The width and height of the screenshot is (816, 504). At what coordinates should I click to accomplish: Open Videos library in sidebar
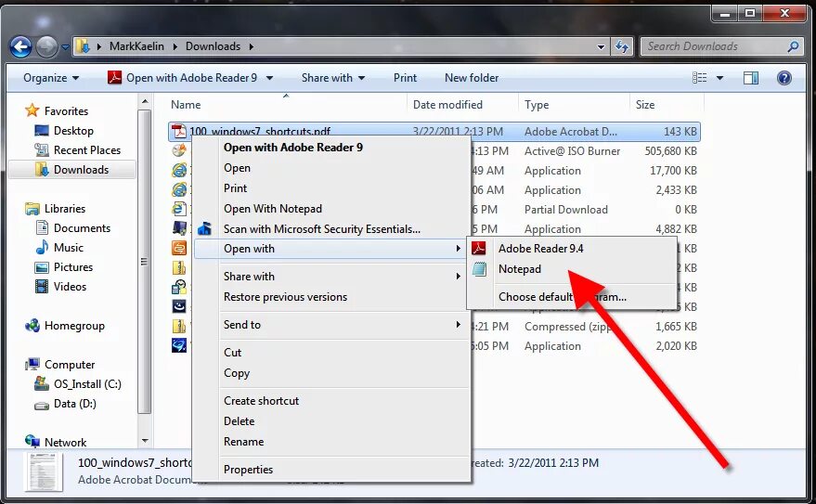(70, 287)
